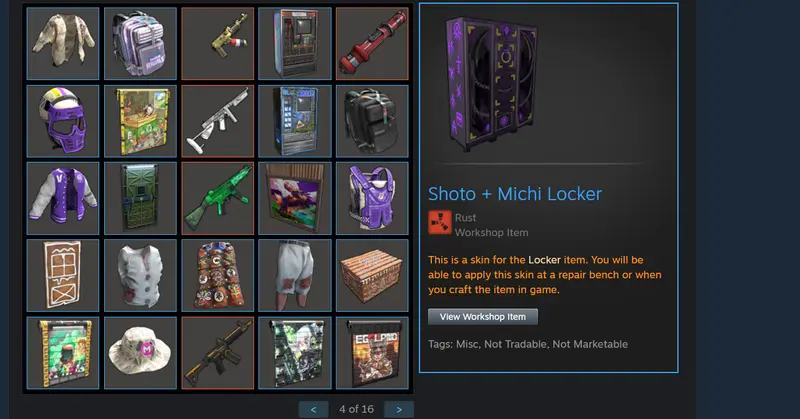
Task: Select the black and gold rifle skin
Action: pos(218,353)
